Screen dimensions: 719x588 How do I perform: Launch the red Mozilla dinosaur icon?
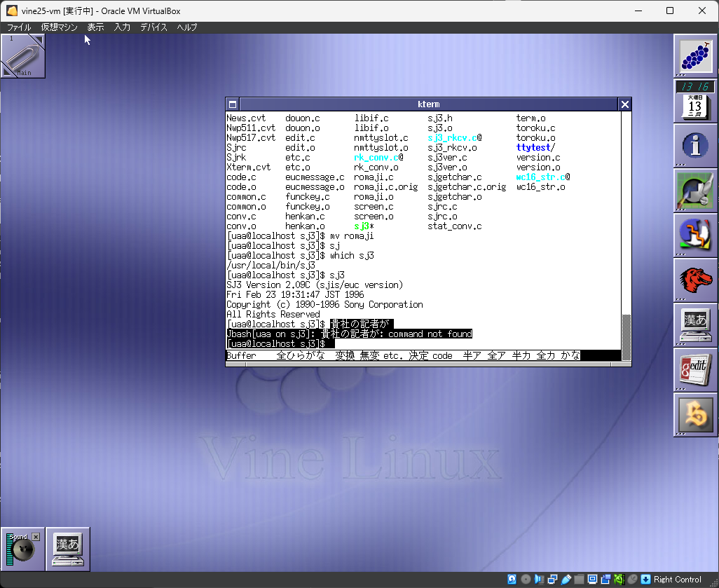coord(695,280)
